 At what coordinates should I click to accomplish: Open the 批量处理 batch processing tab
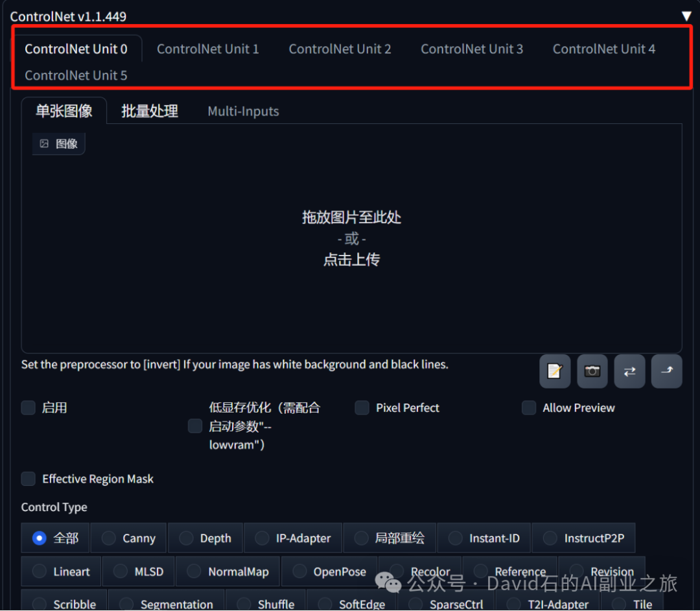click(149, 111)
